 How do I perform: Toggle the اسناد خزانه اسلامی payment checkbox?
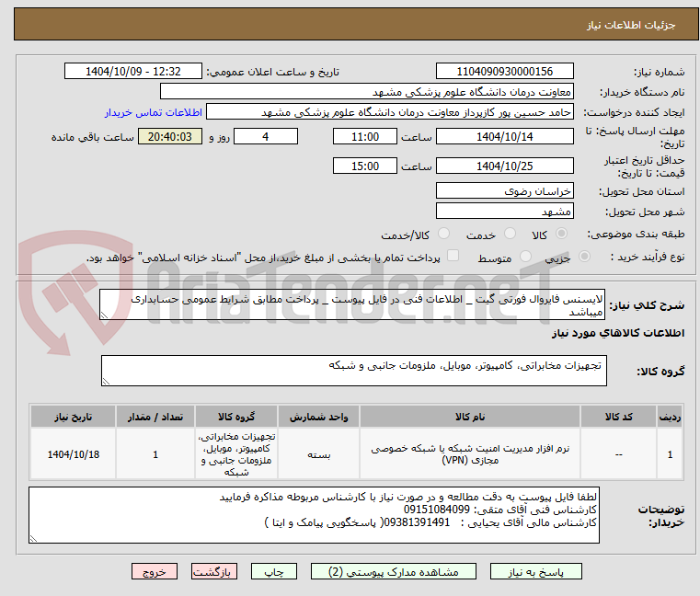[453, 256]
